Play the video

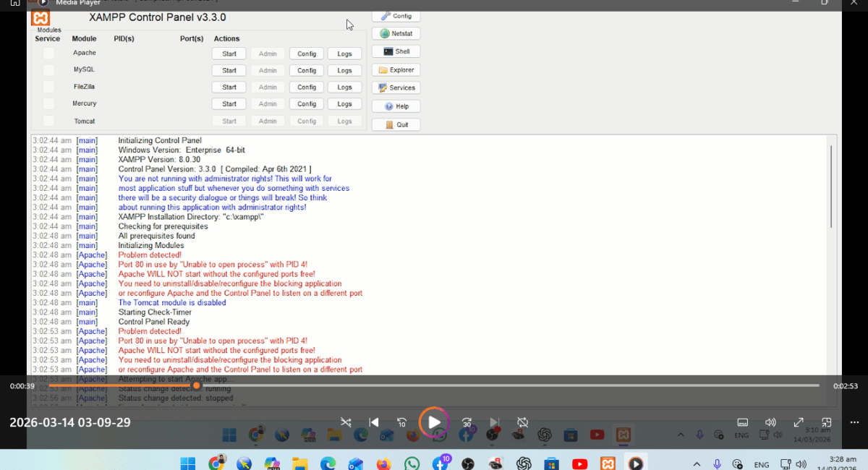[x=434, y=422]
